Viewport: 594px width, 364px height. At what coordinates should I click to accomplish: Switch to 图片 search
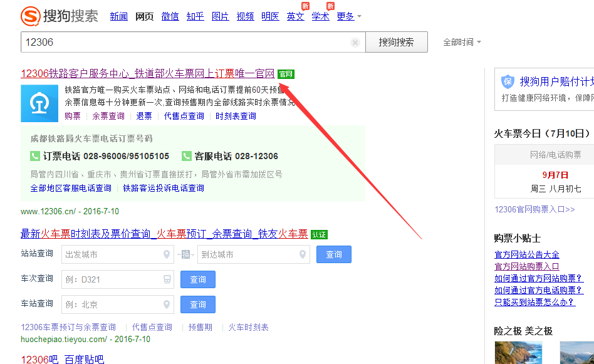(x=220, y=16)
